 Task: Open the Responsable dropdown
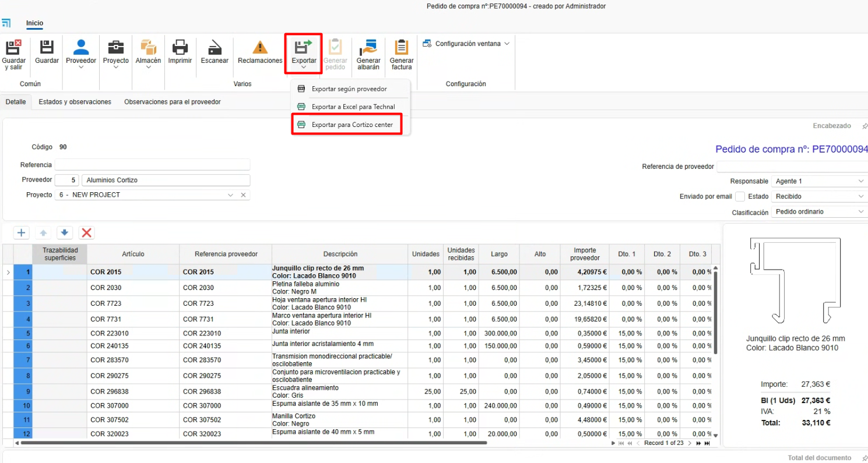tap(819, 181)
